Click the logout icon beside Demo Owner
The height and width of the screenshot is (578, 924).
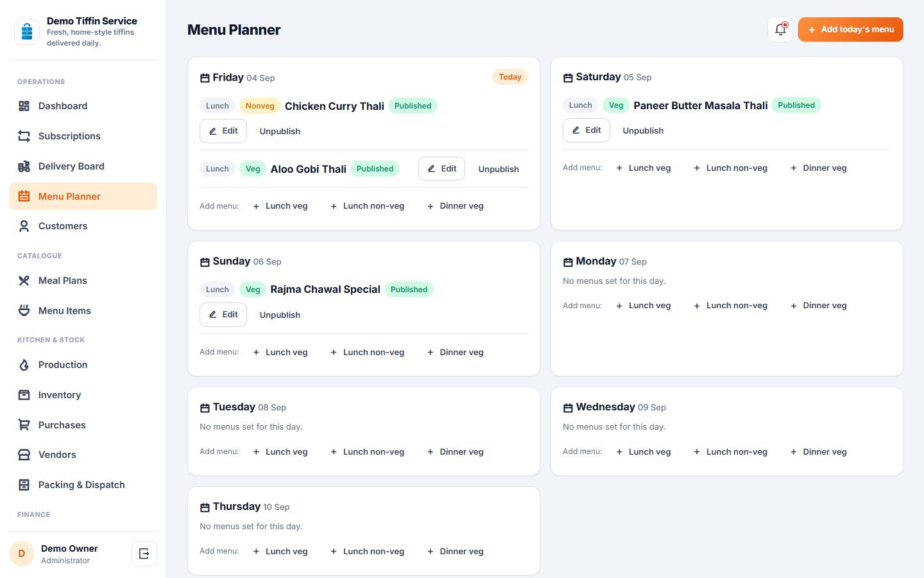click(144, 554)
